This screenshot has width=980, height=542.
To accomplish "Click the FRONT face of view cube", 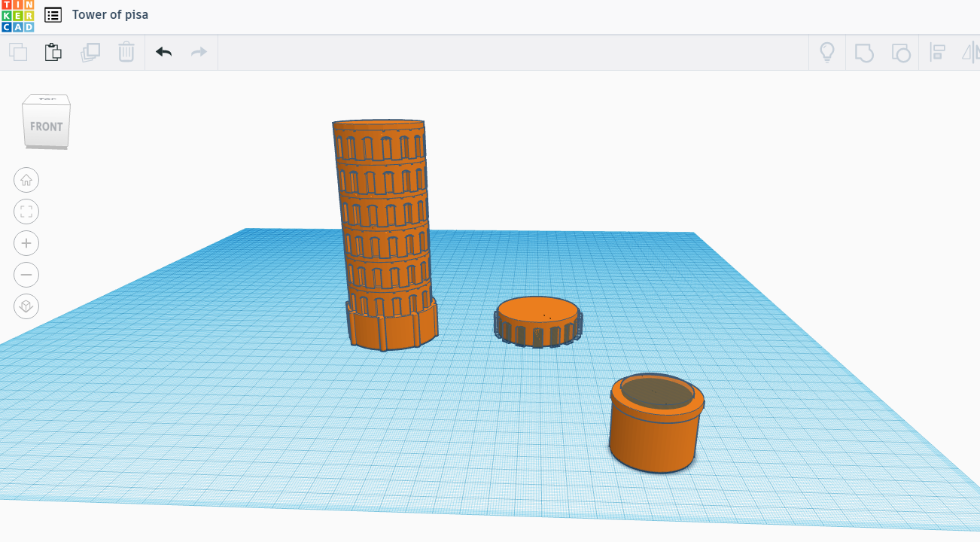I will pyautogui.click(x=47, y=126).
